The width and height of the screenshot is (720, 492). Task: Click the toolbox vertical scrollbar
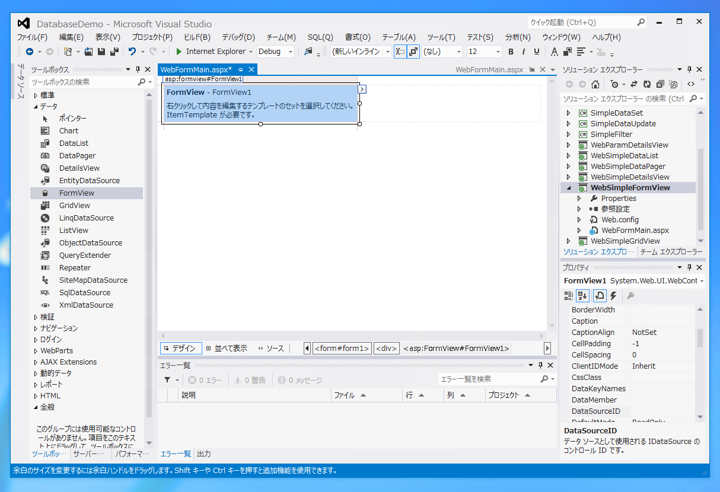[x=149, y=269]
